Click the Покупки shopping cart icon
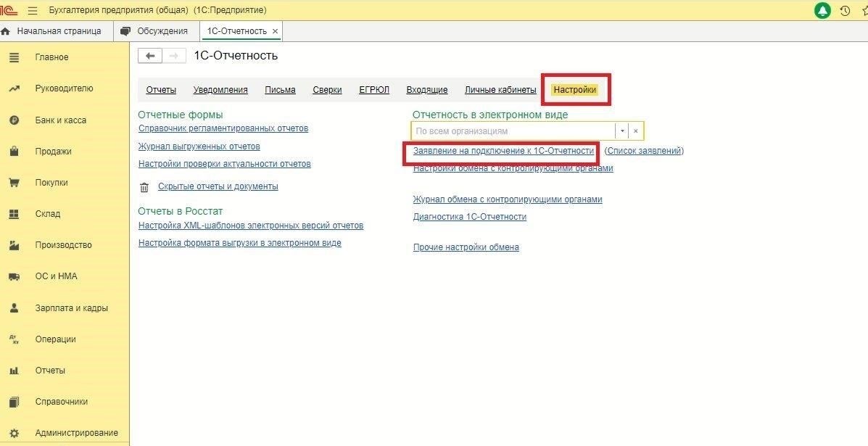Screen dimensions: 868x446 point(15,183)
